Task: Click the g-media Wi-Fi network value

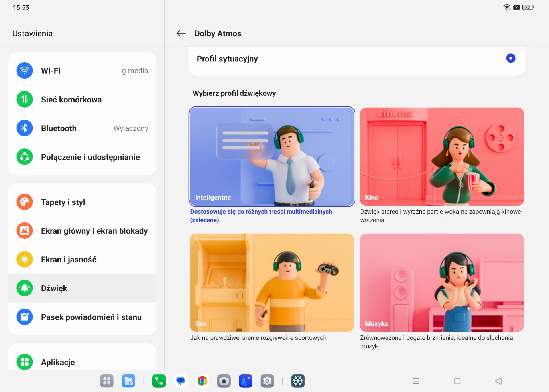Action: (135, 71)
